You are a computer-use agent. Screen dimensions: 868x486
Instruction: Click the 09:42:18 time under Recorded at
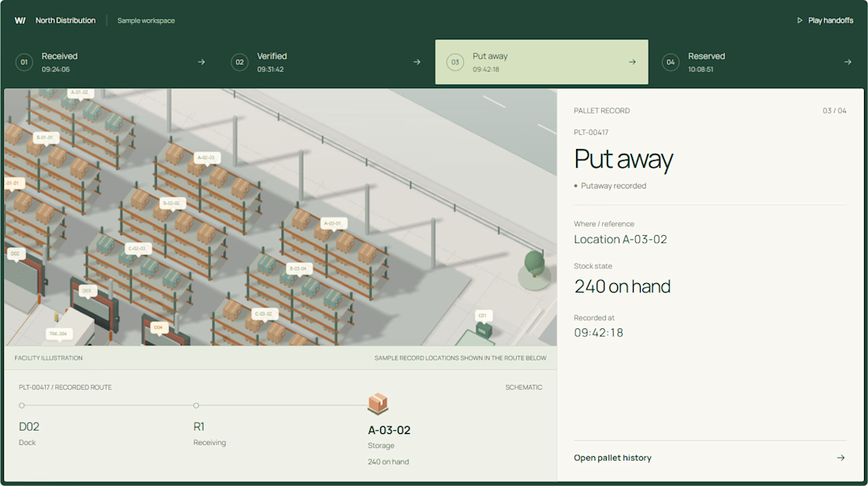(598, 333)
